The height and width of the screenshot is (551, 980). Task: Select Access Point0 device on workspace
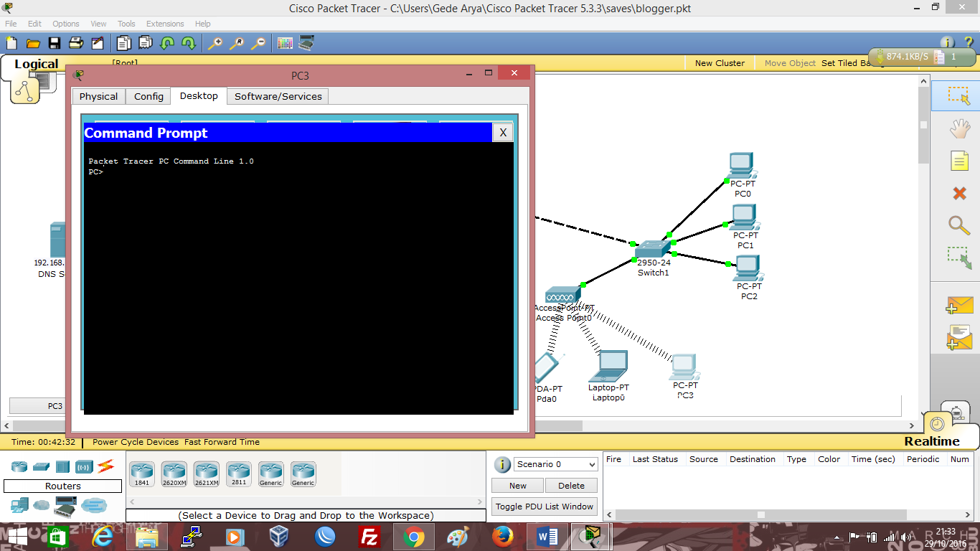coord(564,295)
